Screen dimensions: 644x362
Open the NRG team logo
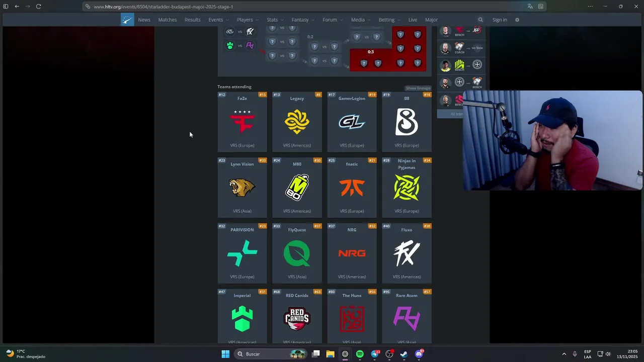(352, 253)
